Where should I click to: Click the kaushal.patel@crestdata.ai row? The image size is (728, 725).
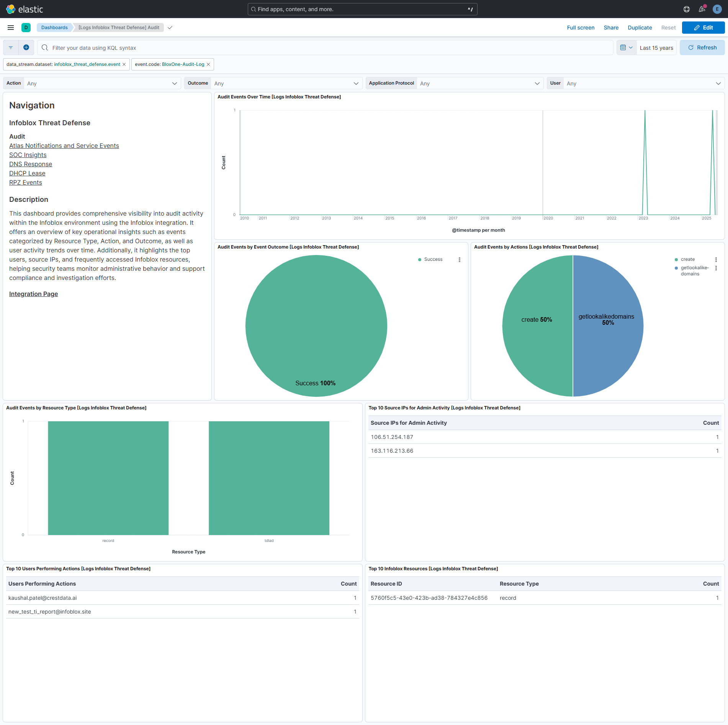click(182, 598)
